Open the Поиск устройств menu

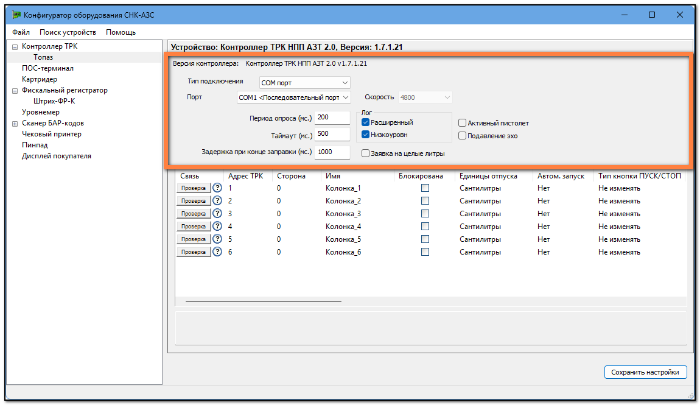point(68,32)
